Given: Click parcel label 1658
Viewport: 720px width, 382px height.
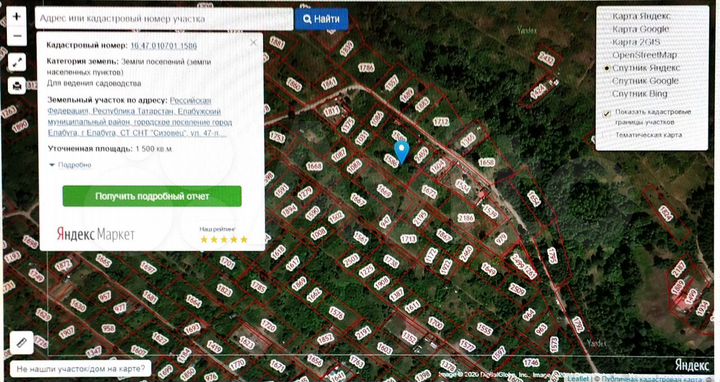Looking at the screenshot, I should coord(486,162).
